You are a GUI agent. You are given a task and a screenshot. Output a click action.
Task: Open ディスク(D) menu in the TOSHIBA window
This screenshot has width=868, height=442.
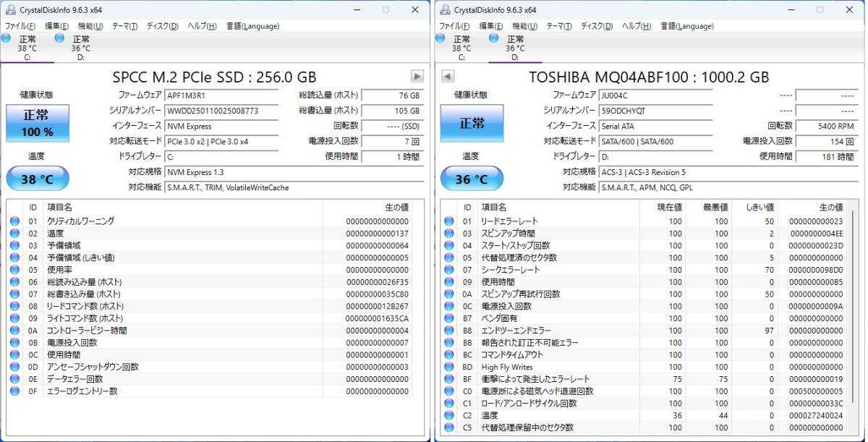coord(596,26)
